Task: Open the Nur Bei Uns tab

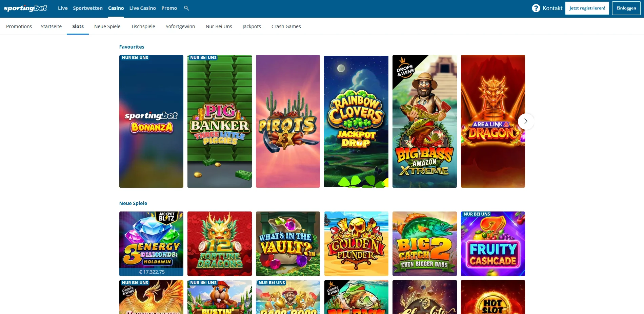Action: (x=219, y=26)
